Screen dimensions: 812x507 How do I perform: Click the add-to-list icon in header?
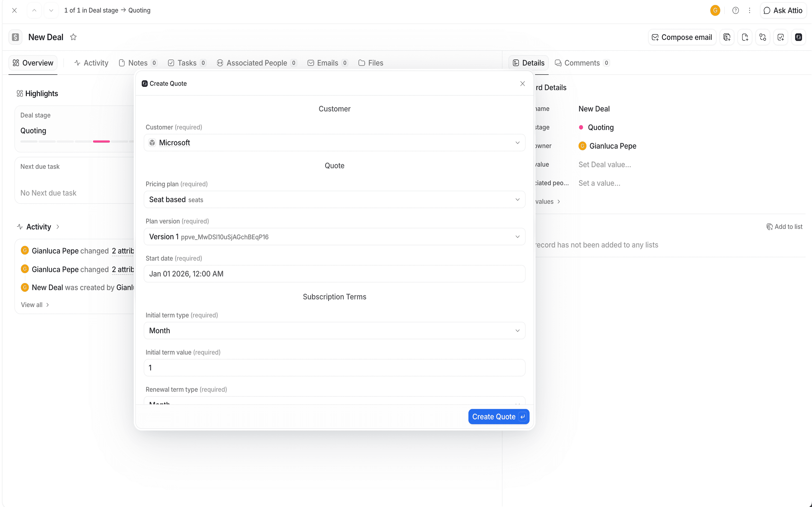click(x=727, y=37)
